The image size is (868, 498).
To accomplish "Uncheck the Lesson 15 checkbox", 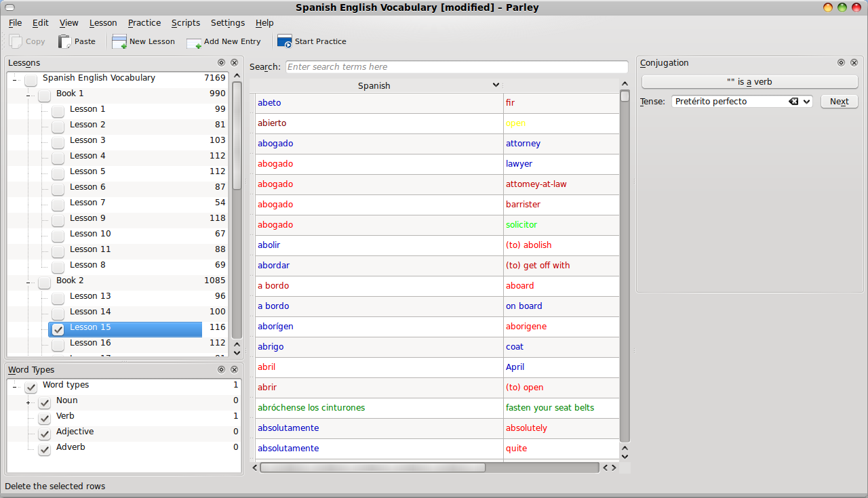I will [x=58, y=329].
